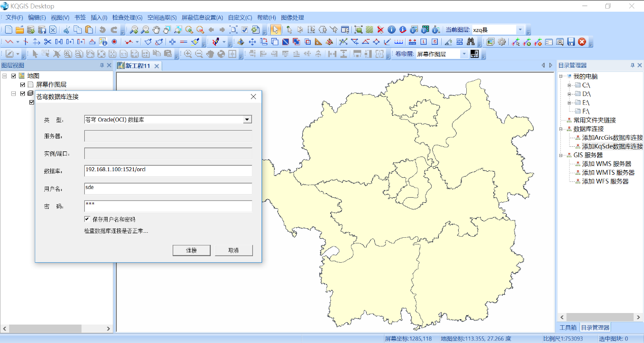The image size is (644, 343).
Task: Click the blue floppy-disk save edits icon
Action: coord(571,42)
